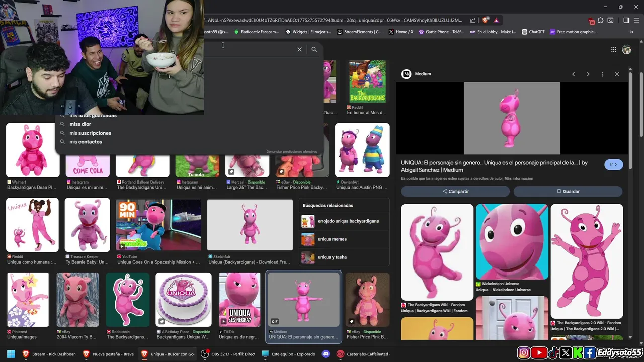The image size is (644, 362).
Task: Open the Brave main hamburger menu
Action: click(x=636, y=20)
